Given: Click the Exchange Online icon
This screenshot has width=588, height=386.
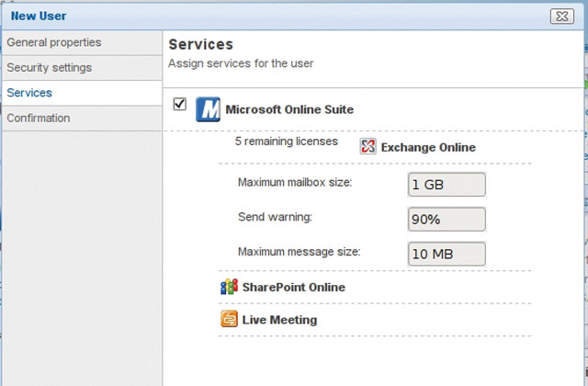Looking at the screenshot, I should 367,146.
